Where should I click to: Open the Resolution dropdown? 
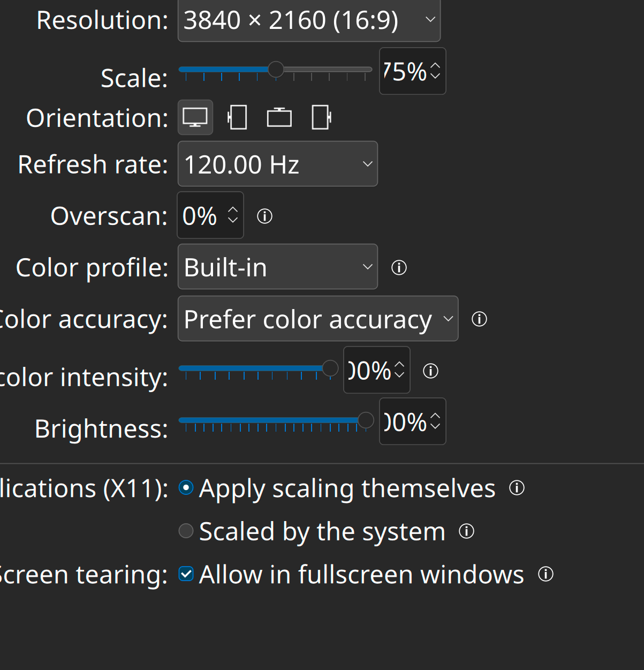click(x=309, y=20)
